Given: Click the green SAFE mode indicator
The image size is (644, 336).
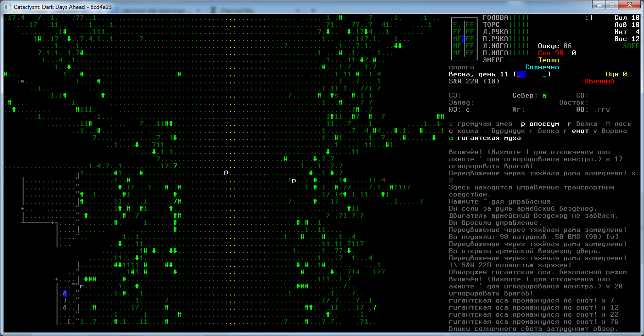Looking at the screenshot, I should pyautogui.click(x=631, y=46).
